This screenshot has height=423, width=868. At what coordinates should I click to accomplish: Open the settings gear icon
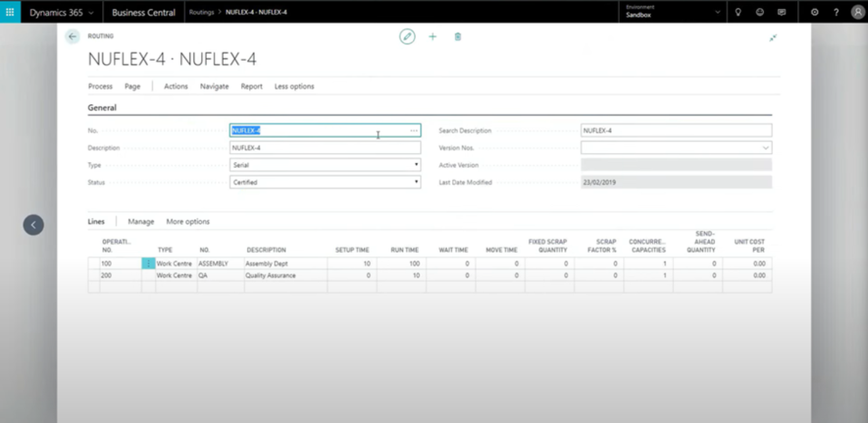[x=815, y=12]
